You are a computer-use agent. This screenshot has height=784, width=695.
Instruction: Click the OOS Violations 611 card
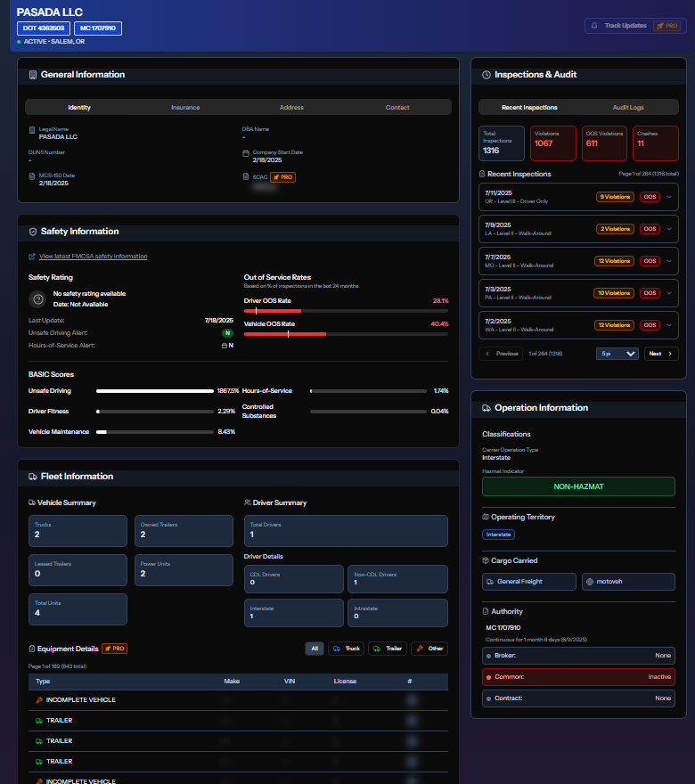pos(604,143)
